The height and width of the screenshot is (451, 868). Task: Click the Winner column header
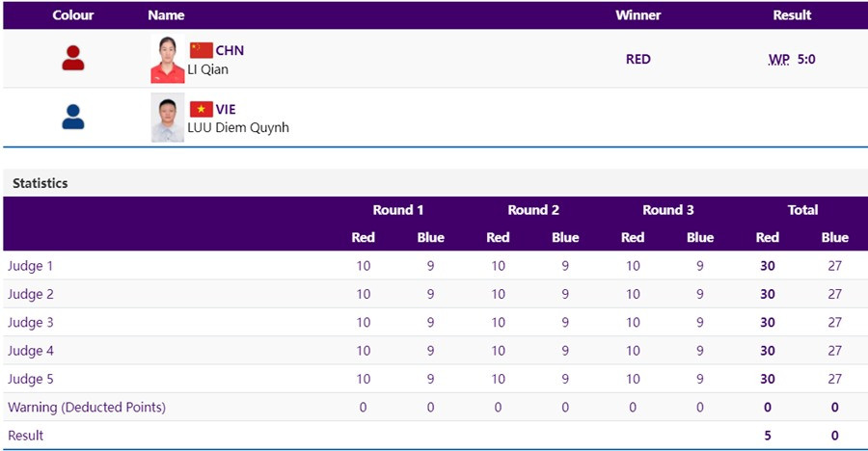point(638,15)
